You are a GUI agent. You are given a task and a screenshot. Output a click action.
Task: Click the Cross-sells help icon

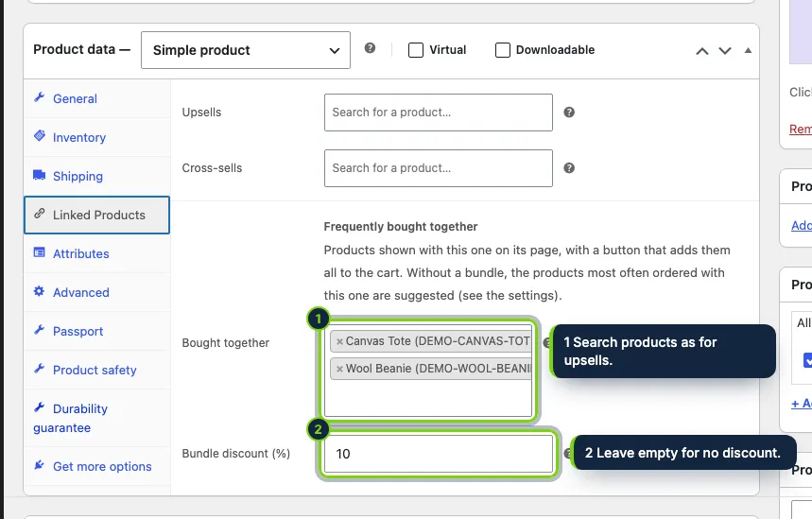[x=569, y=168]
